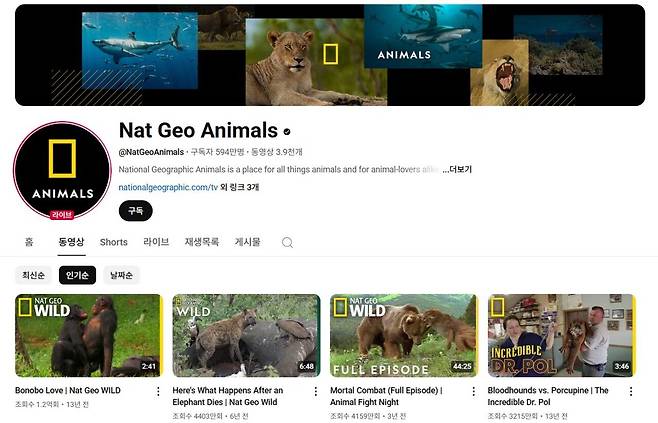Select the 인기순 sort filter chip
The height and width of the screenshot is (423, 658).
[77, 275]
